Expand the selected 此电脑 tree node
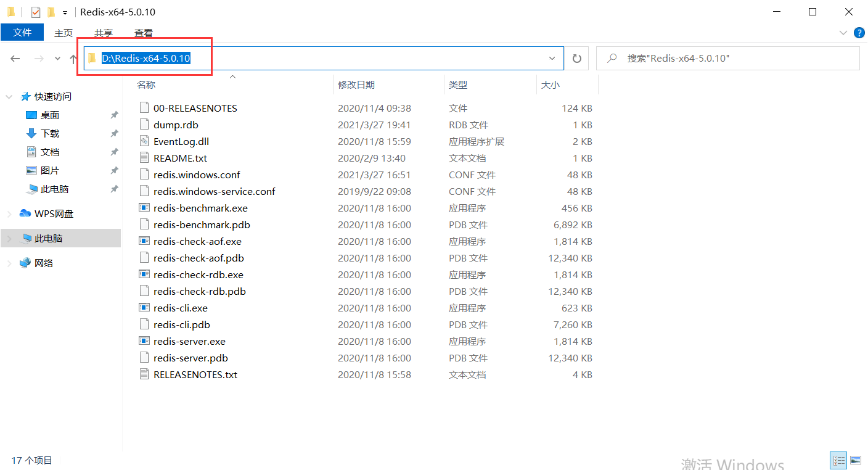The height and width of the screenshot is (470, 868). tap(9, 239)
